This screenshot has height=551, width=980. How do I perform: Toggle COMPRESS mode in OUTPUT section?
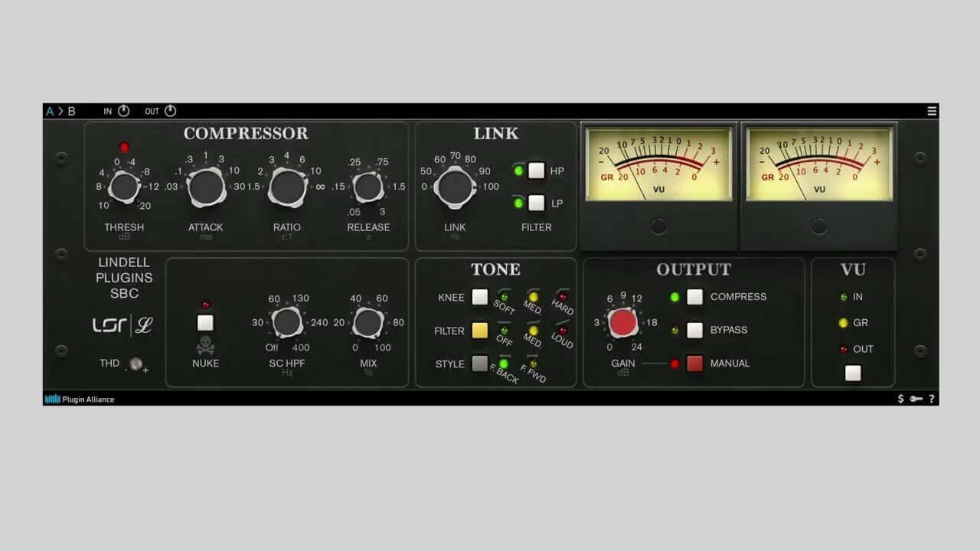695,297
